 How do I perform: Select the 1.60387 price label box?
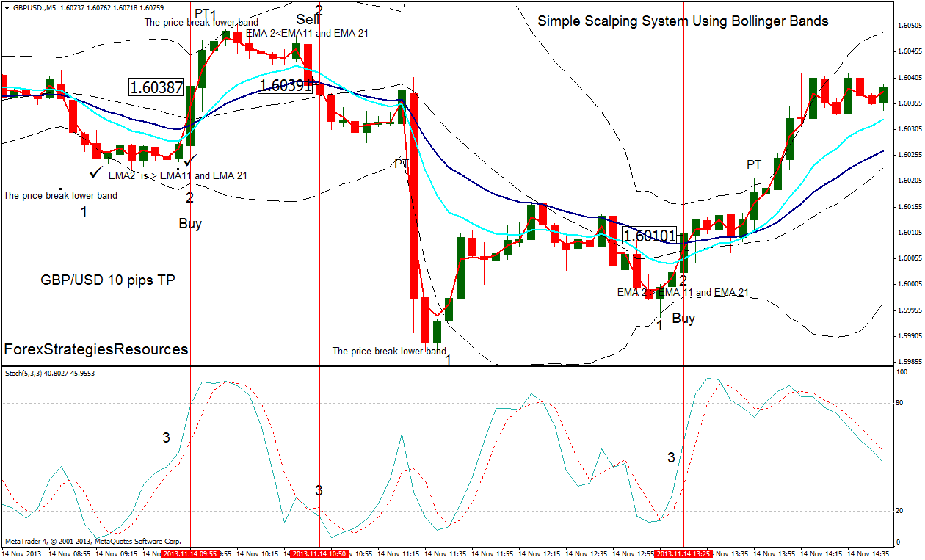tap(156, 87)
